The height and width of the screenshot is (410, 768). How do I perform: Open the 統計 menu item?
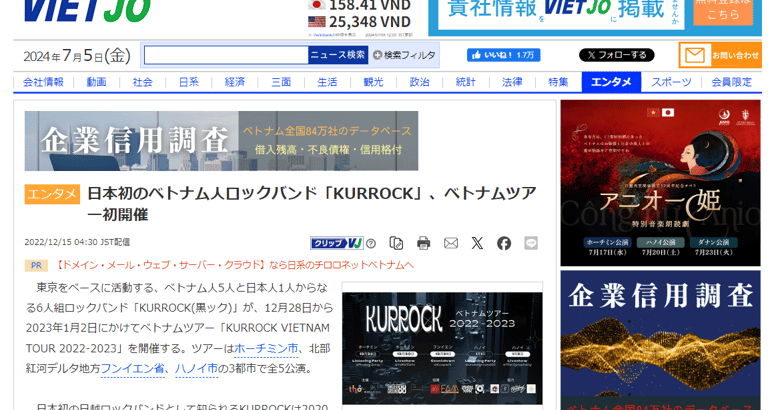[x=465, y=82]
